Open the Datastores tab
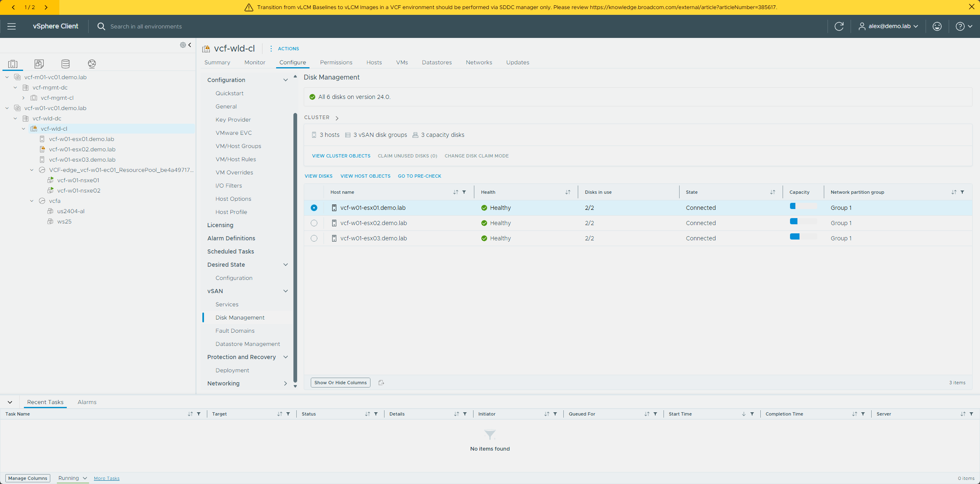 click(436, 63)
